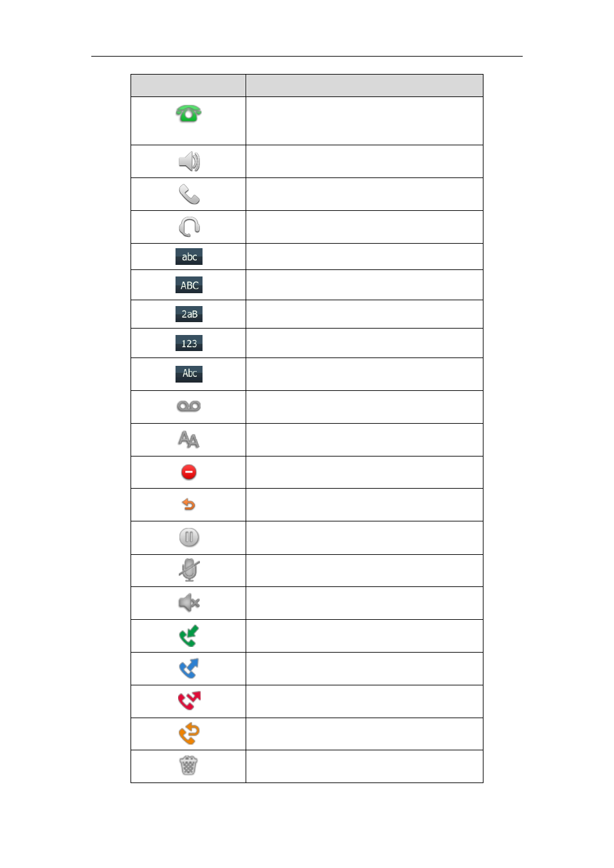614x868 pixels.
Task: Click the gray trash bin icon
Action: click(x=188, y=766)
